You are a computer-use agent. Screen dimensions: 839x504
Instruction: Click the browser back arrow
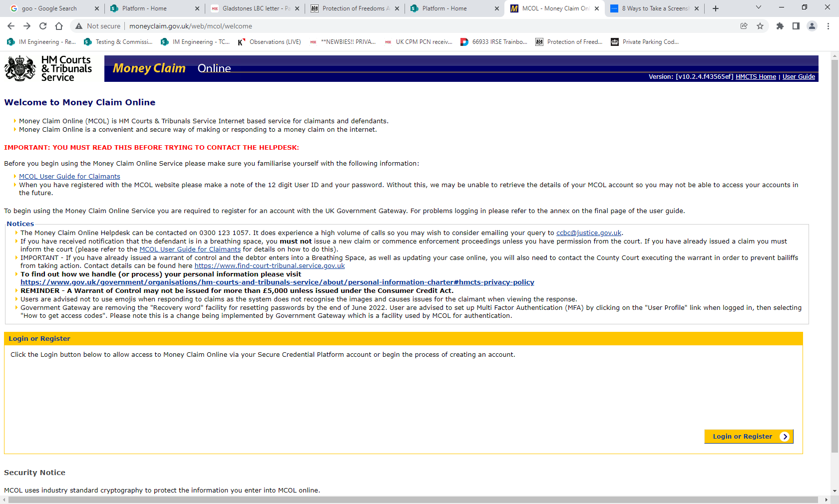pos(11,26)
